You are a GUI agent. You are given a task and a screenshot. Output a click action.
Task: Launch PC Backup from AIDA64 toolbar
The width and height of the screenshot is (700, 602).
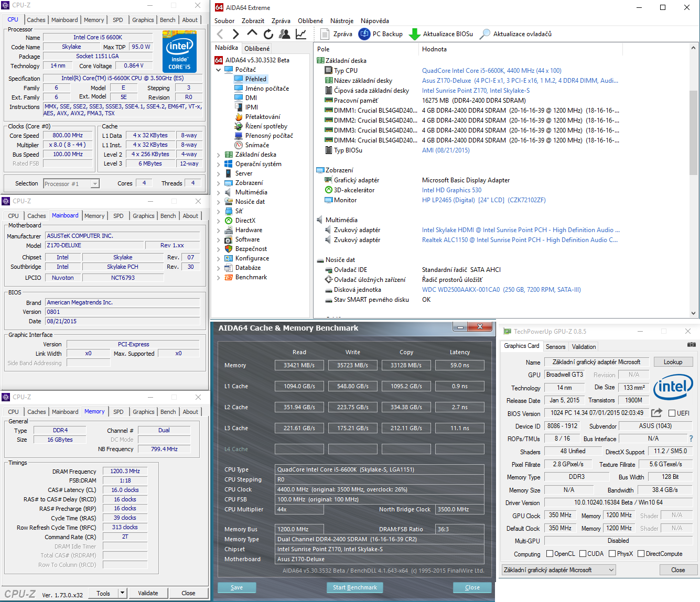(381, 34)
